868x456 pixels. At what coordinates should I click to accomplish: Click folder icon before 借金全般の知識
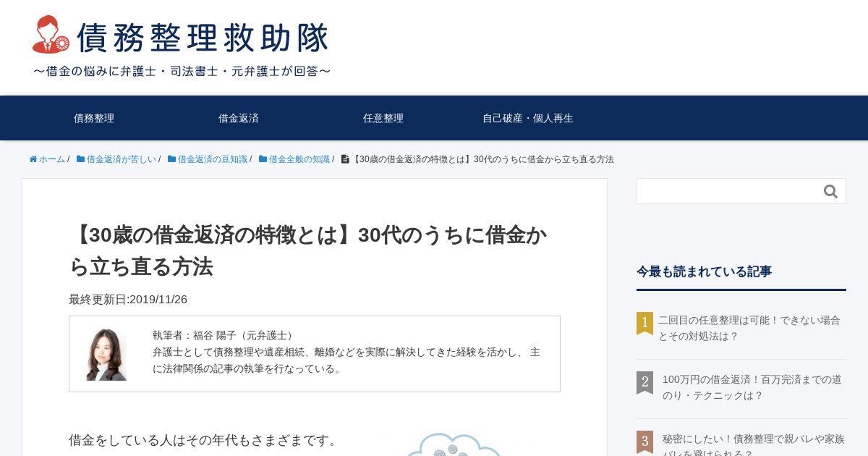(x=263, y=159)
